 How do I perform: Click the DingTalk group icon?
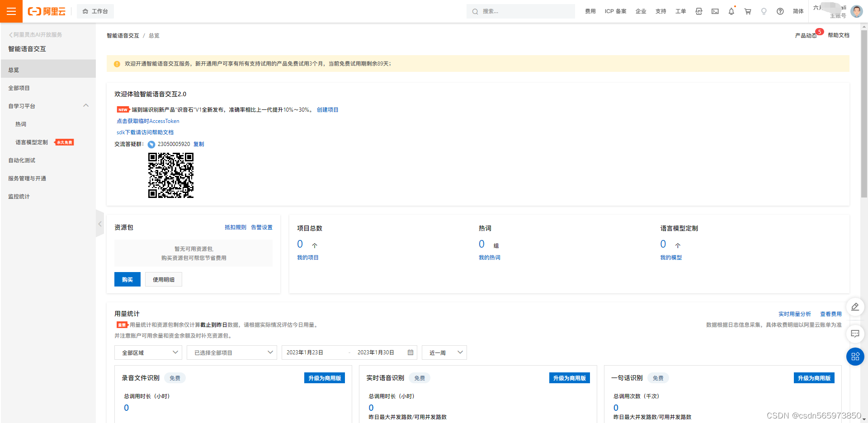click(x=151, y=145)
